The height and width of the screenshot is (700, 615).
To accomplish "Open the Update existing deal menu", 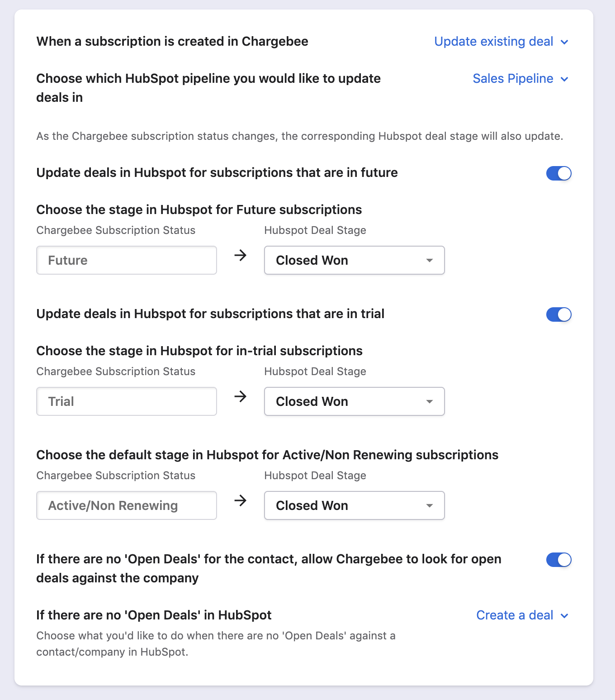I will (493, 42).
